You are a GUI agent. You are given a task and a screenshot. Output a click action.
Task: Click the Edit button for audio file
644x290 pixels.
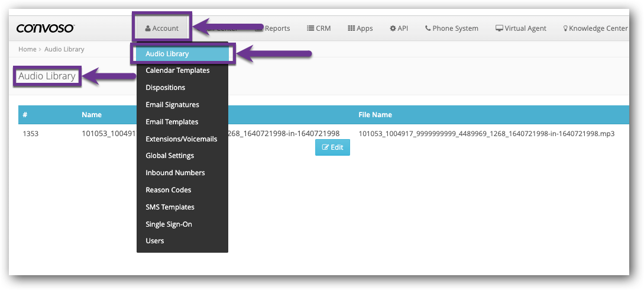click(x=332, y=147)
